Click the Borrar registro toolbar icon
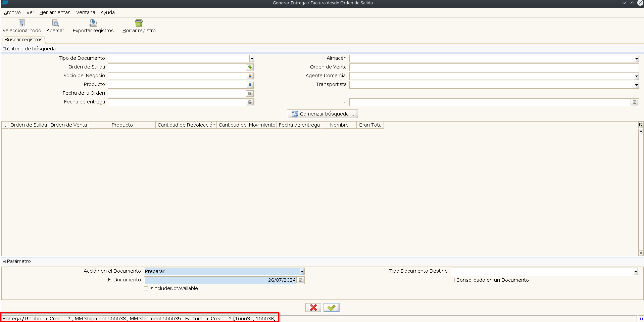 139,23
